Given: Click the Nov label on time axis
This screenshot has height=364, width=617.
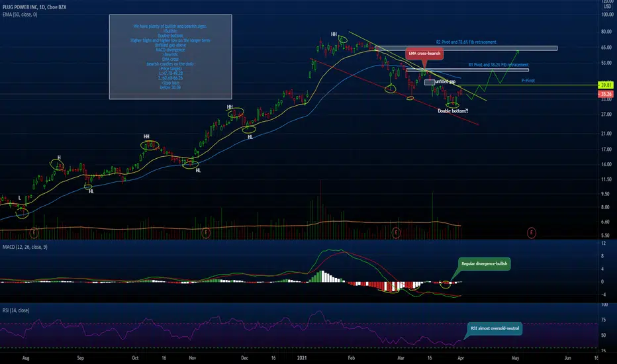Looking at the screenshot, I should [193, 358].
